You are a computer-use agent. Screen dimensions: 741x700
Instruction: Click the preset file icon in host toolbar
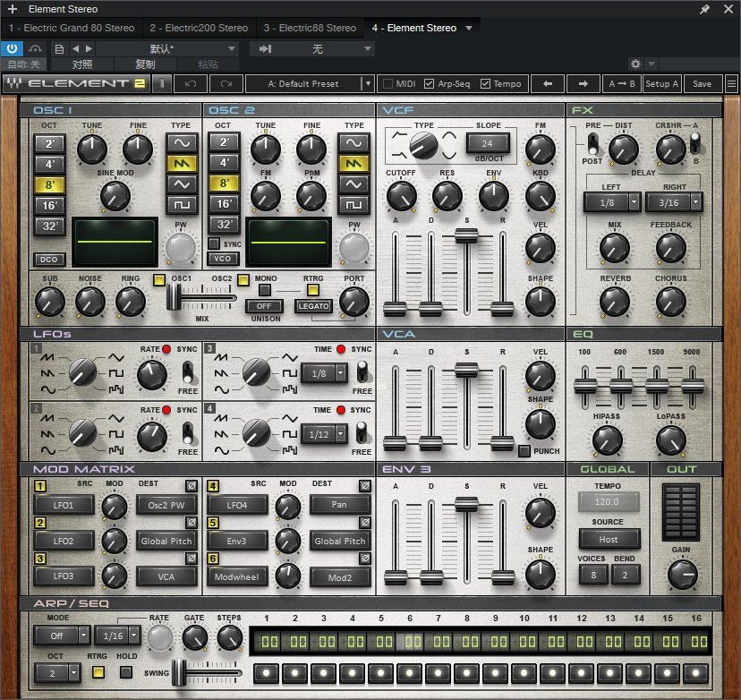click(59, 48)
